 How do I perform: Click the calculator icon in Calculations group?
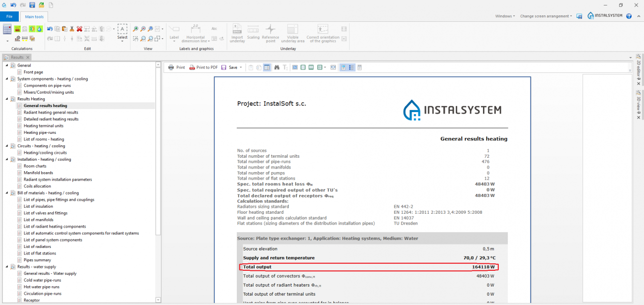(7, 29)
